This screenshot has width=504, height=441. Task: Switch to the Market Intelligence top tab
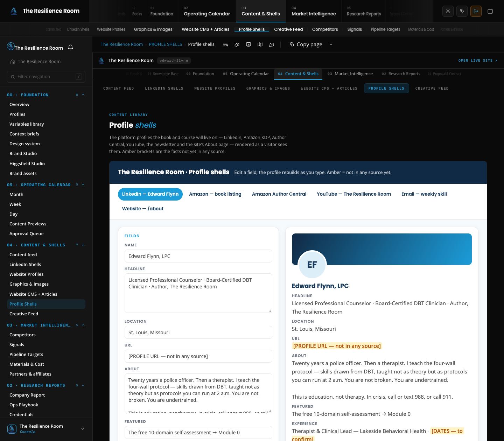click(314, 11)
